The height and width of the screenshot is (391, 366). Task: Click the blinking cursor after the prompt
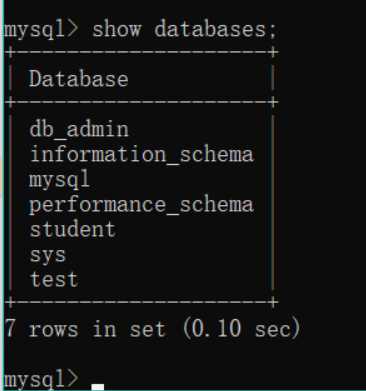[x=98, y=387]
